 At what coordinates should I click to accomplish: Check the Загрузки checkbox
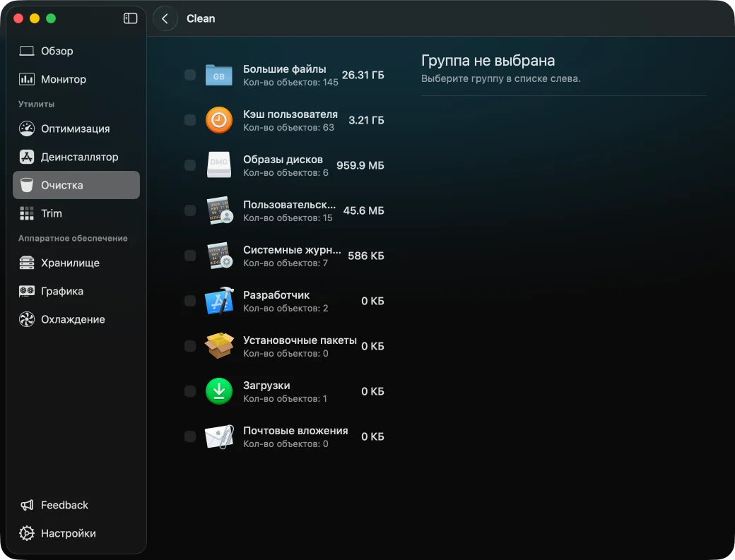[190, 391]
